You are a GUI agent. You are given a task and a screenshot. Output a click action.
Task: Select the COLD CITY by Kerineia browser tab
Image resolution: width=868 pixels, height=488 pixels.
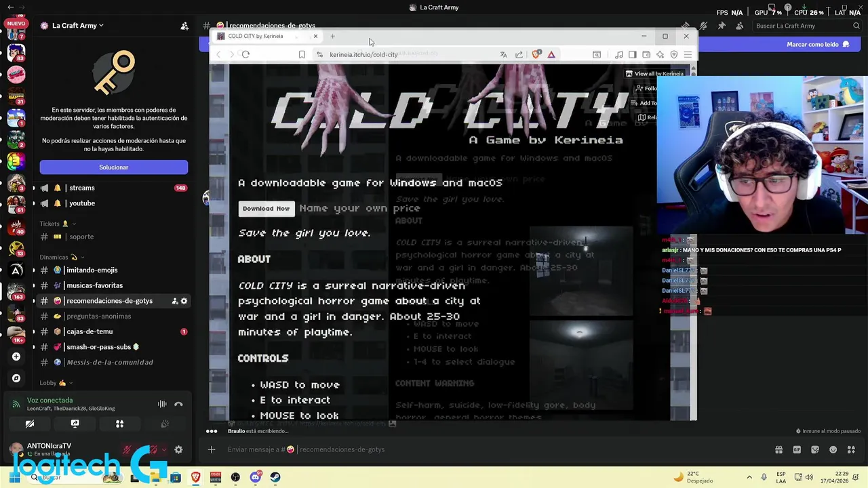pyautogui.click(x=268, y=36)
